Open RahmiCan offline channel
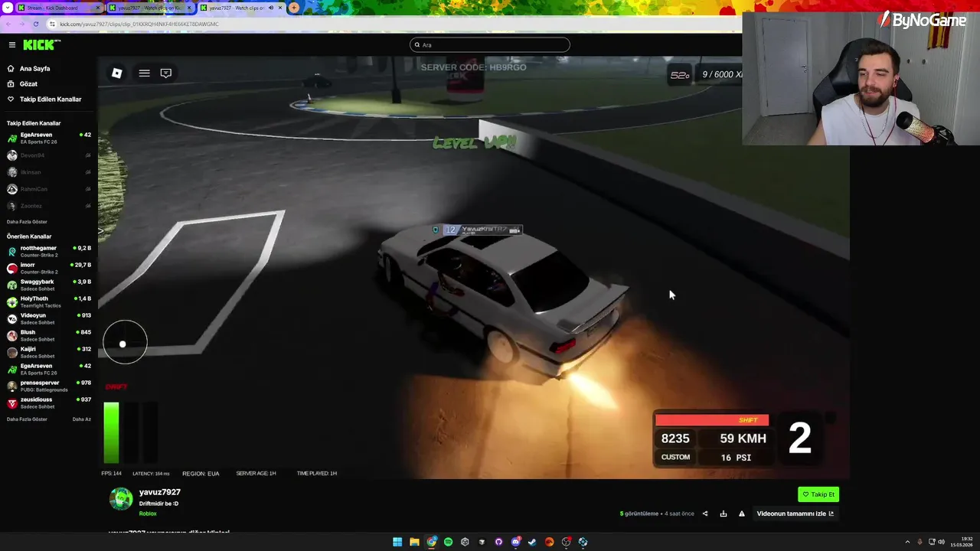 [49, 189]
